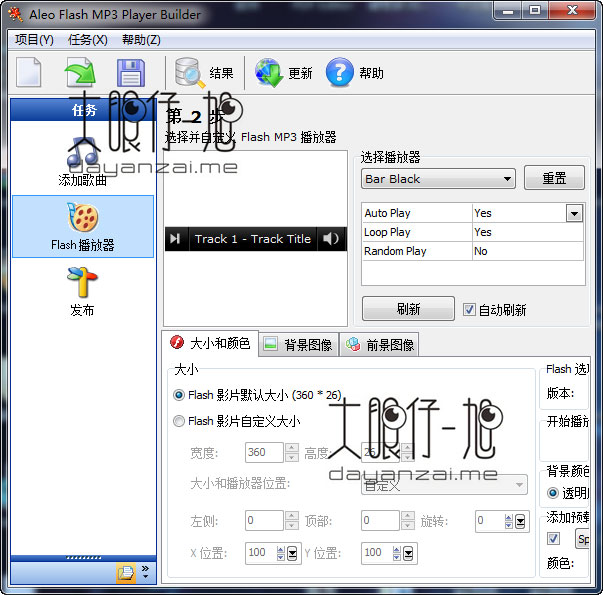Image resolution: width=603 pixels, height=595 pixels.
Task: Open 任务(X) menu
Action: click(88, 40)
